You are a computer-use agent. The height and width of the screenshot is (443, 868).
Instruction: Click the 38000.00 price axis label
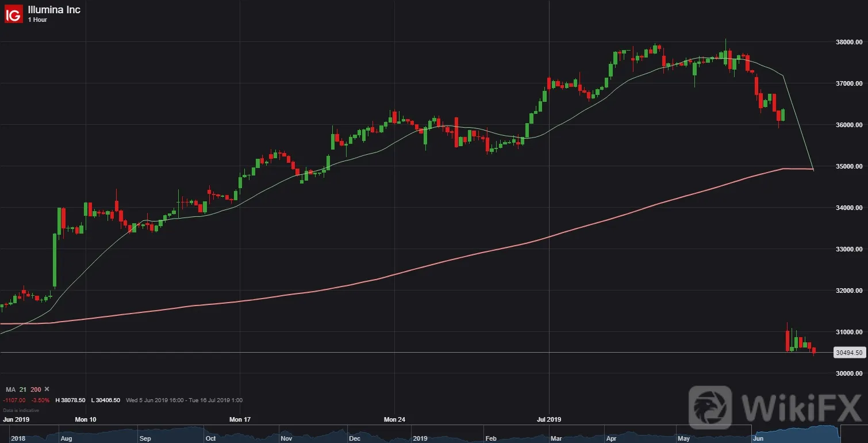(848, 42)
